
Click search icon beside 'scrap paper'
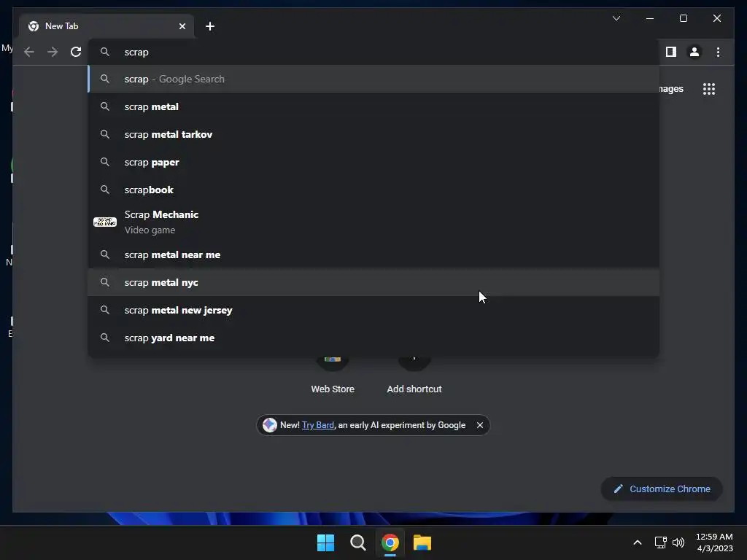105,162
